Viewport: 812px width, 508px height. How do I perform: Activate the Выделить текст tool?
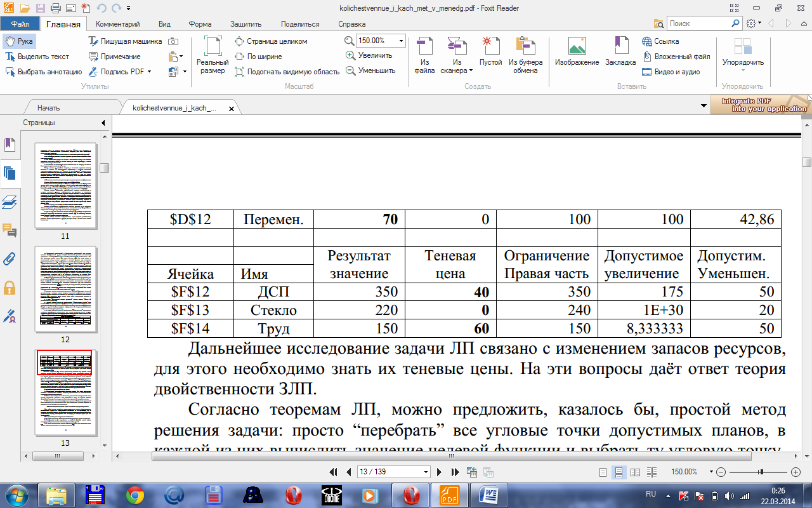pos(37,57)
